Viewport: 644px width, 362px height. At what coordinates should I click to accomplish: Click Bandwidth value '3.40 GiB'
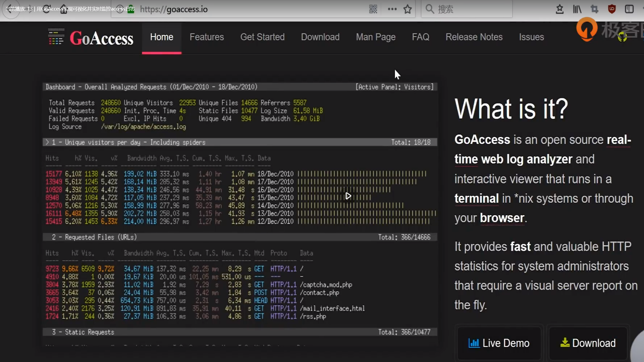click(307, 119)
